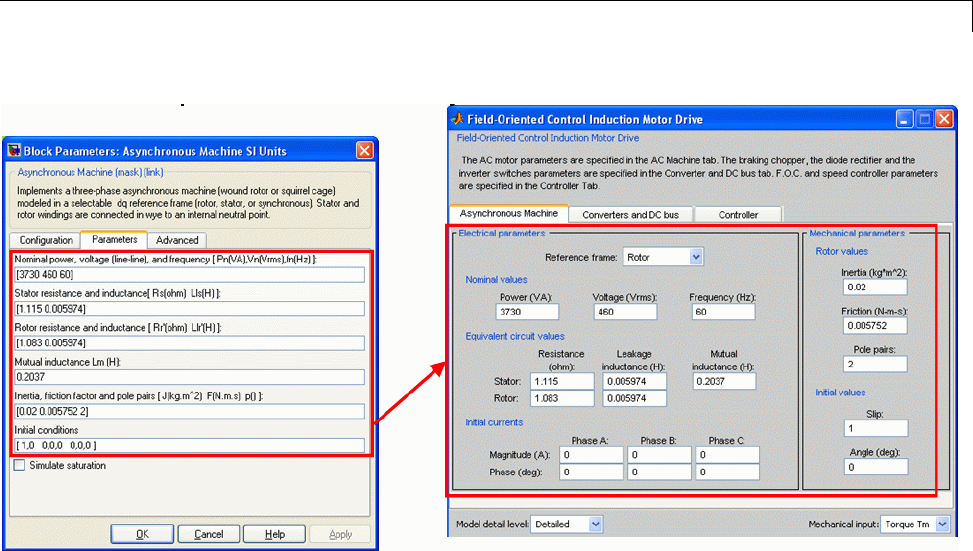Click the greyed Apply button
The height and width of the screenshot is (551, 973).
coord(340,534)
